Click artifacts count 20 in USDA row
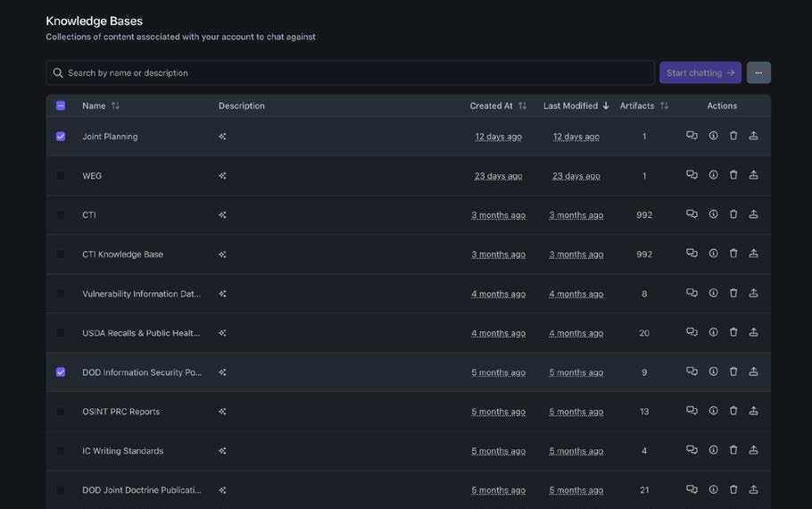The image size is (812, 509). click(644, 333)
